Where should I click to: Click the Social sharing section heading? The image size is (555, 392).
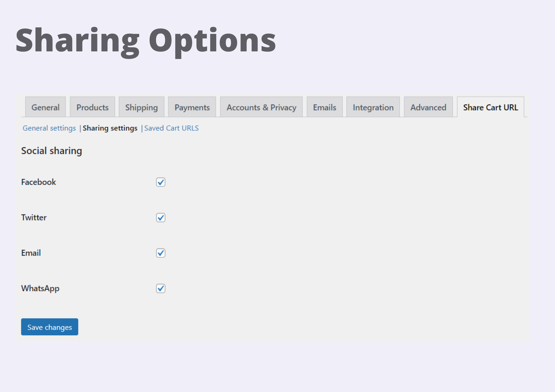tap(51, 151)
